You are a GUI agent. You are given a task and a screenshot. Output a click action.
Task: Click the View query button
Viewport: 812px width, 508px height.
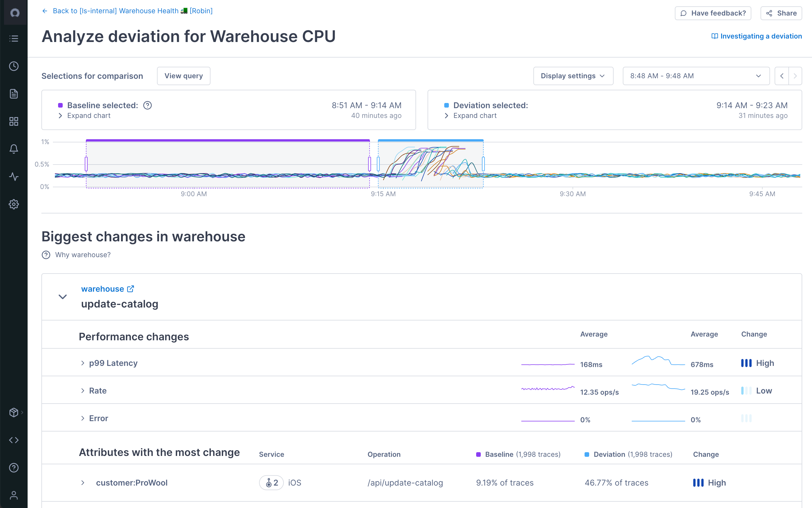tap(183, 76)
